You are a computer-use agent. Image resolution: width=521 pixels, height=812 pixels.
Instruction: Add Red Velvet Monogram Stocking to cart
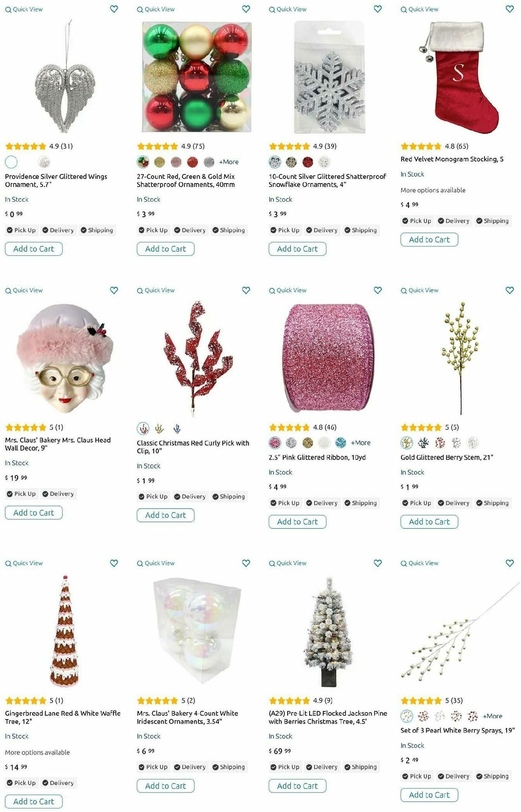[429, 239]
